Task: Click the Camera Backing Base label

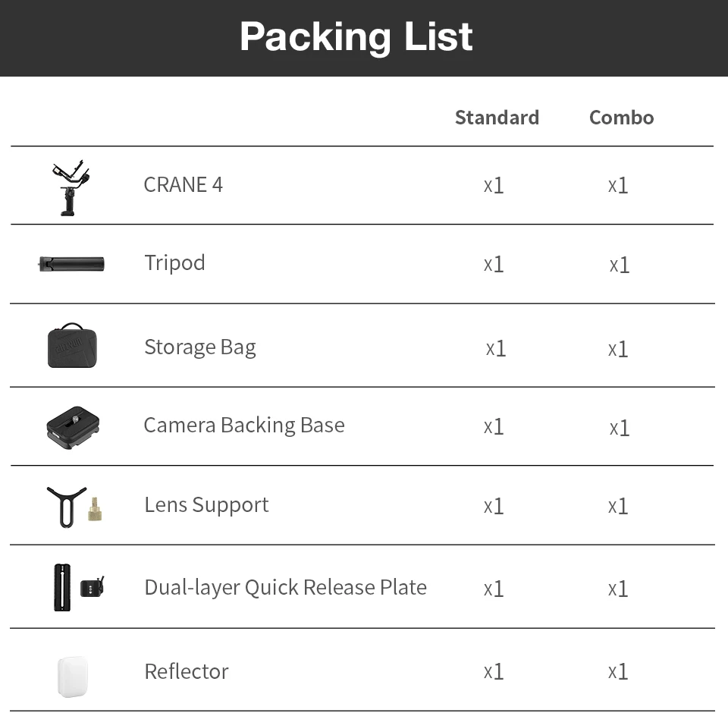Action: [x=243, y=425]
